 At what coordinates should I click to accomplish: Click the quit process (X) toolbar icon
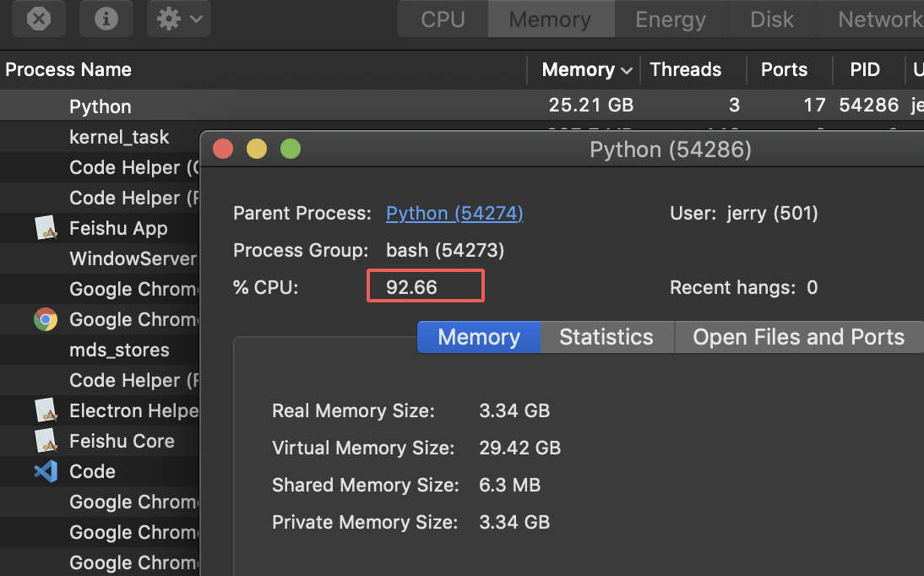pyautogui.click(x=39, y=19)
